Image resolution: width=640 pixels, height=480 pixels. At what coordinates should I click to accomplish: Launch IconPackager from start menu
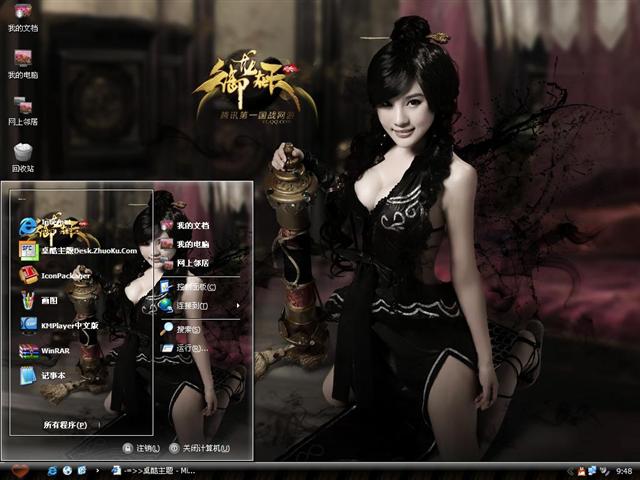point(55,276)
